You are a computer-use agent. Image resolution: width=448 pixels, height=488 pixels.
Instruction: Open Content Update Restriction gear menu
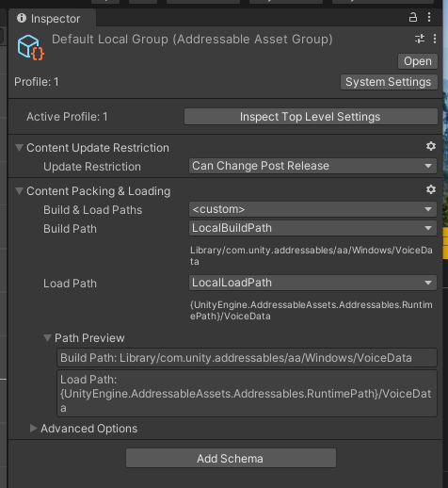point(431,146)
